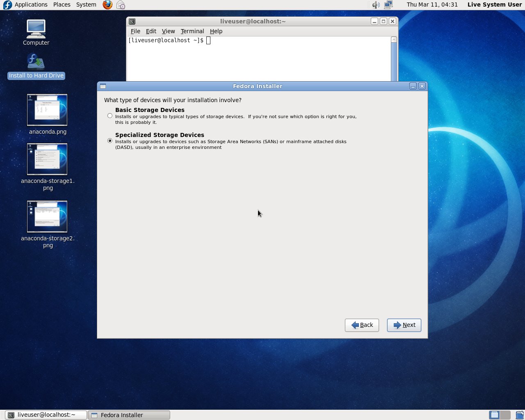
Task: Open the volume control speaker icon
Action: (x=376, y=5)
